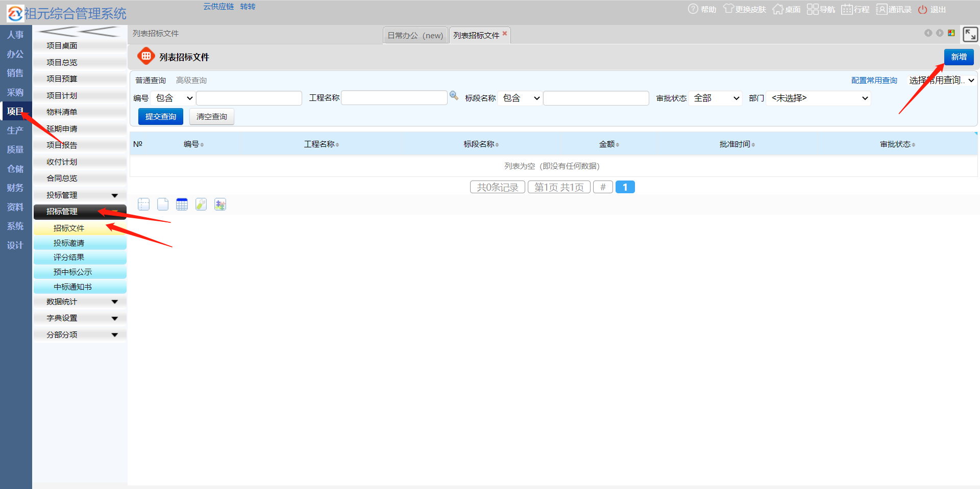Click the 行程 calendar icon
The image size is (980, 489).
(847, 9)
